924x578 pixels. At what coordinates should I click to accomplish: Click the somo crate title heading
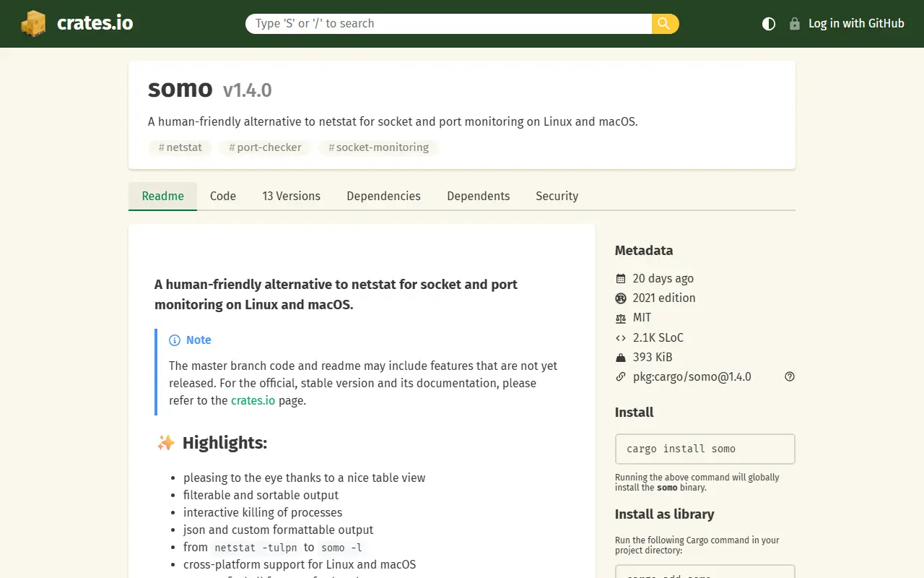point(180,88)
